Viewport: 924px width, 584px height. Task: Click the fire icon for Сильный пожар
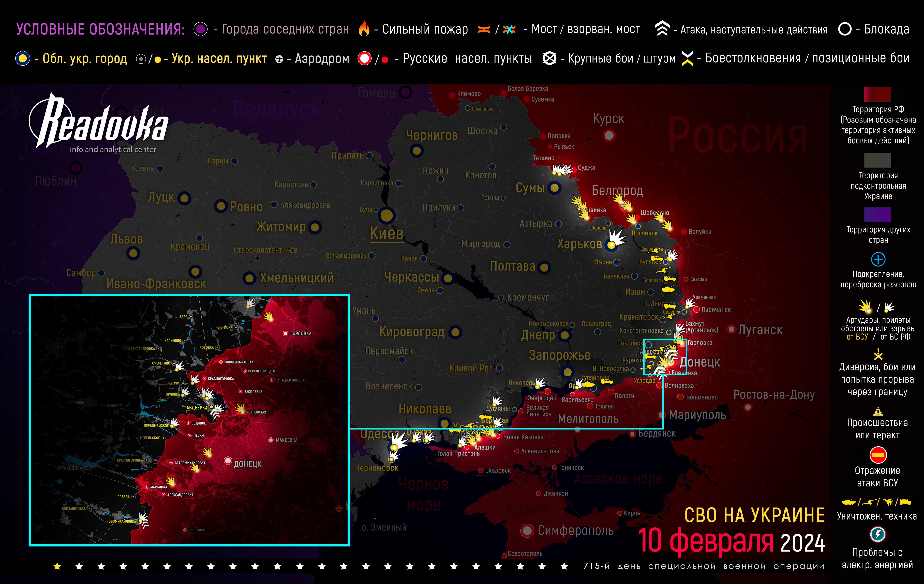364,29
